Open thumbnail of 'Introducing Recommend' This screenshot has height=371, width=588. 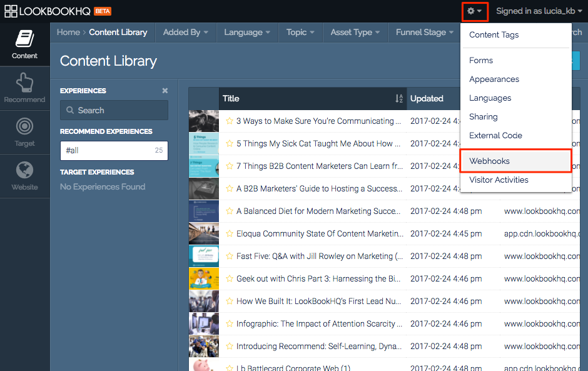(204, 346)
